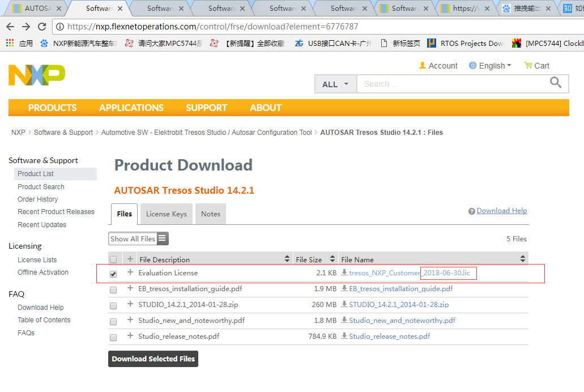Expand the STUDIO_14.2.1 zip row
The image size is (584, 392).
point(130,304)
